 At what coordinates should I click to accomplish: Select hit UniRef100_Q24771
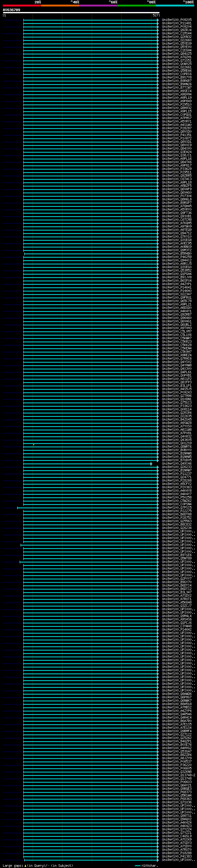[176, 477]
